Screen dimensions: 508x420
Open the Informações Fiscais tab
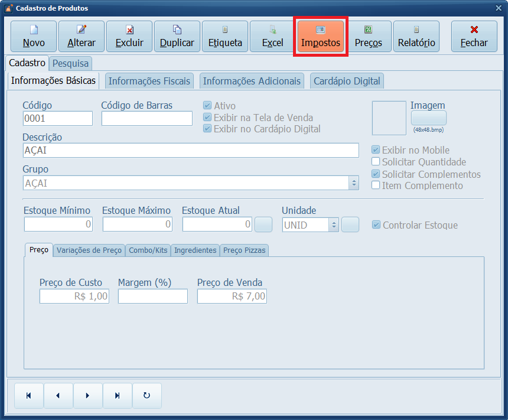[x=149, y=81]
